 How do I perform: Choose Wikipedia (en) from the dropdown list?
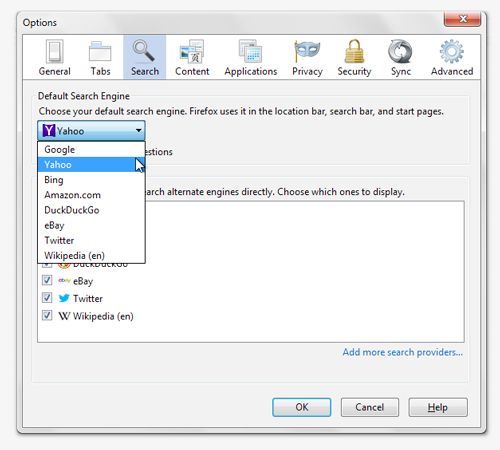(x=91, y=255)
